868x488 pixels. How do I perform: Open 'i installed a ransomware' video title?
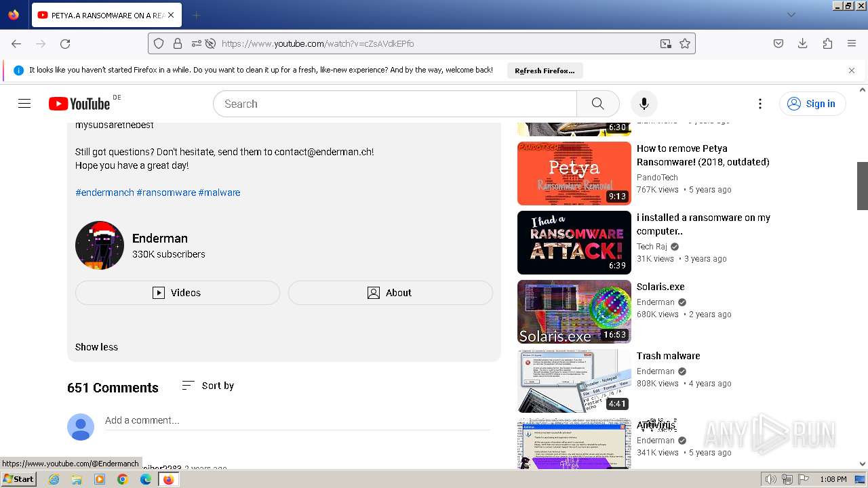coord(704,224)
